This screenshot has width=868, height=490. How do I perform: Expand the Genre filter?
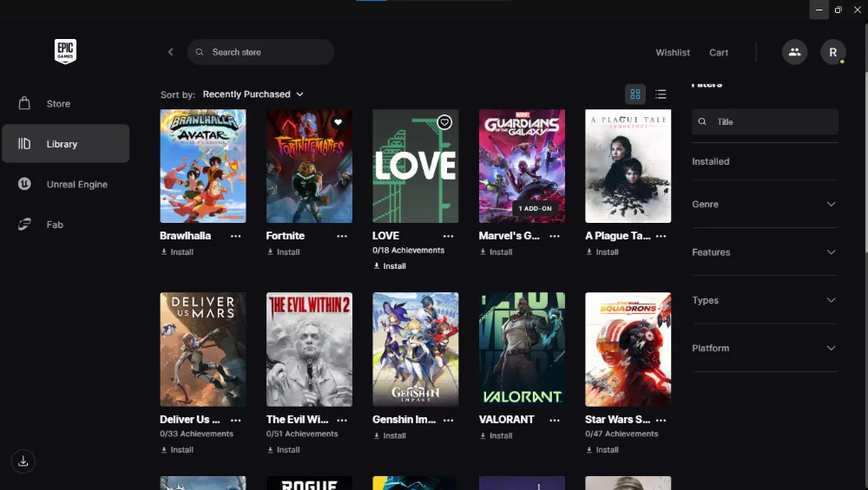pyautogui.click(x=765, y=204)
